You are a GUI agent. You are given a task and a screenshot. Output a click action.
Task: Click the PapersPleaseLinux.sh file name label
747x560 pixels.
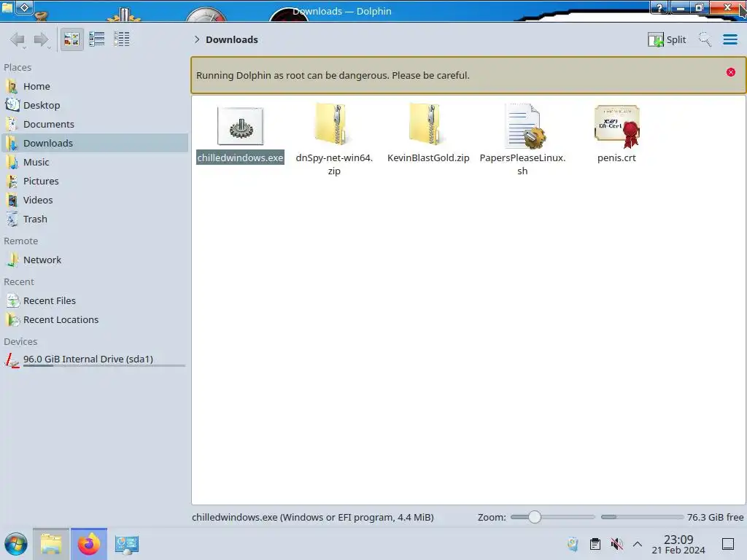(x=522, y=164)
